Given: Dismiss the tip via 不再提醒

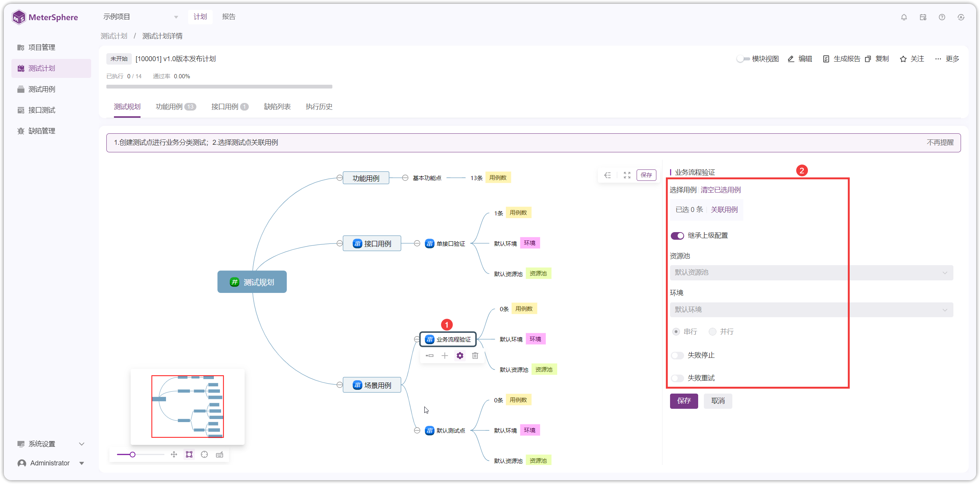Looking at the screenshot, I should pos(940,142).
